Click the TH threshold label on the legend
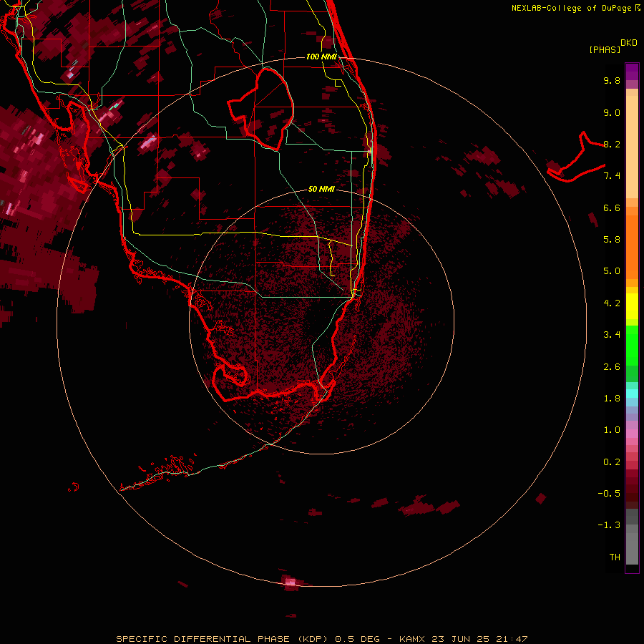The image size is (644, 644). tap(615, 557)
